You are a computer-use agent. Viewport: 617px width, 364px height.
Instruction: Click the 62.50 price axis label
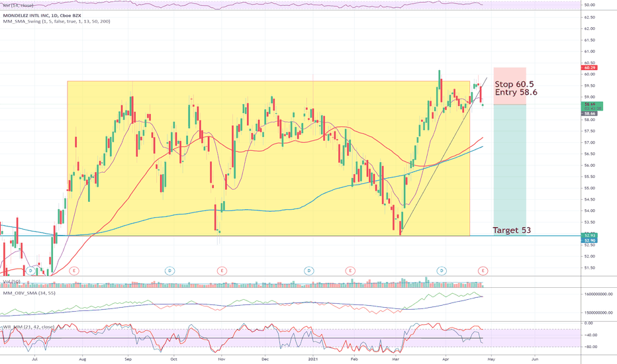[x=590, y=17]
